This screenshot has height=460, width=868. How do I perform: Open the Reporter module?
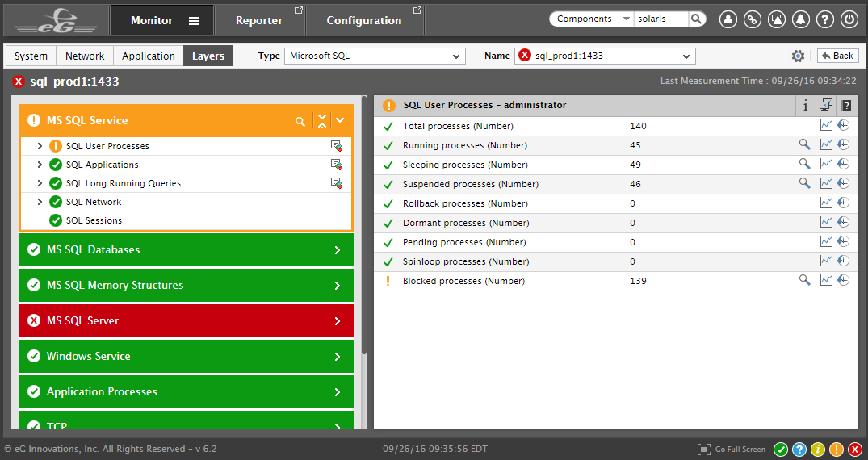[259, 20]
